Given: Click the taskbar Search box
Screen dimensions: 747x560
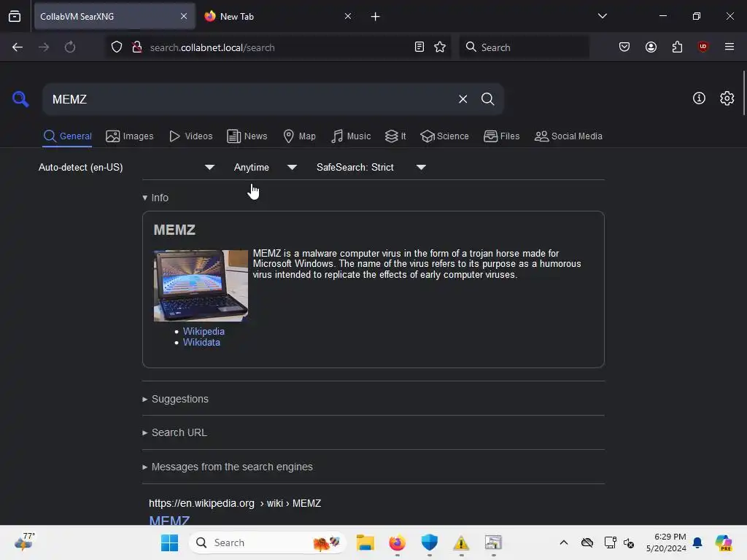Looking at the screenshot, I should [267, 542].
